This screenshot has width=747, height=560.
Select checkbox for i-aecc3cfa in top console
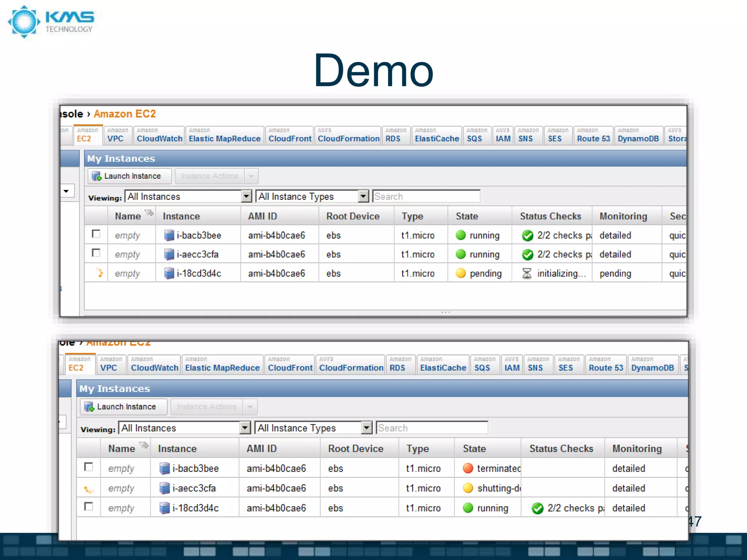pyautogui.click(x=96, y=253)
